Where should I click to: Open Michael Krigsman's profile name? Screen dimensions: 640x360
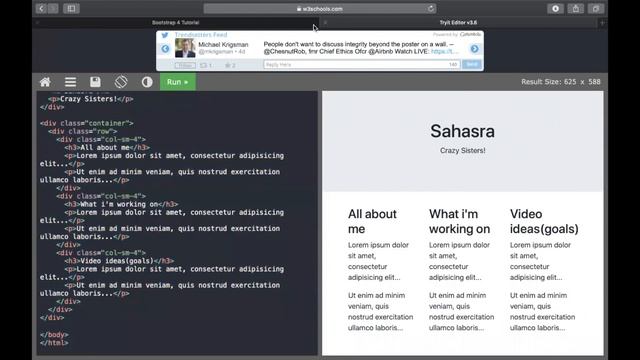click(223, 44)
